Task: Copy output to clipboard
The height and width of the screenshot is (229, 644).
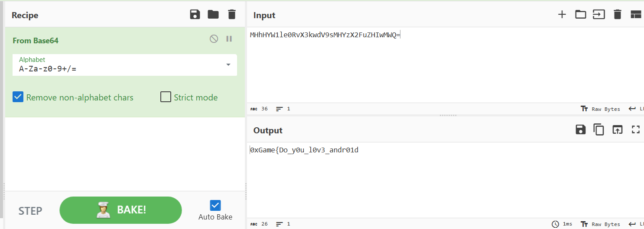Action: 599,129
